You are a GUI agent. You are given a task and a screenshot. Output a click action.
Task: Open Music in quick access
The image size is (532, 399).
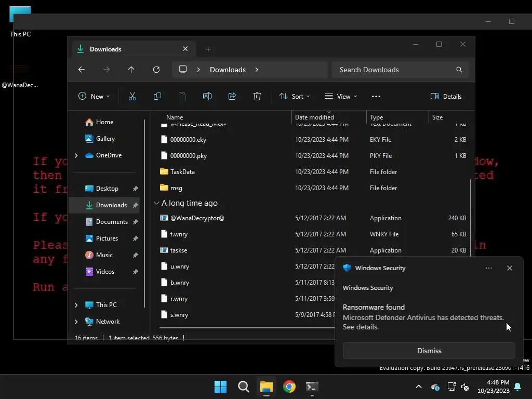click(104, 255)
